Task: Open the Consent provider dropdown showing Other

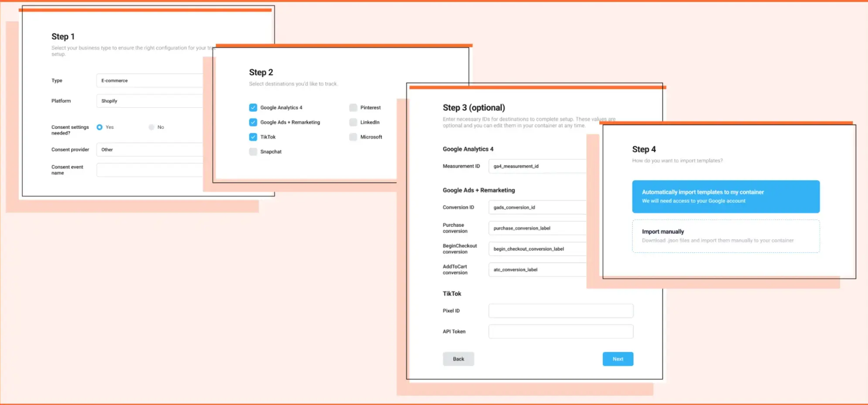Action: pyautogui.click(x=150, y=150)
